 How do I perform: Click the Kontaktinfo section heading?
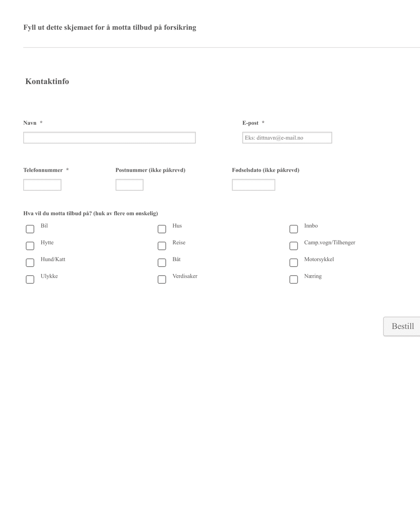pos(47,81)
